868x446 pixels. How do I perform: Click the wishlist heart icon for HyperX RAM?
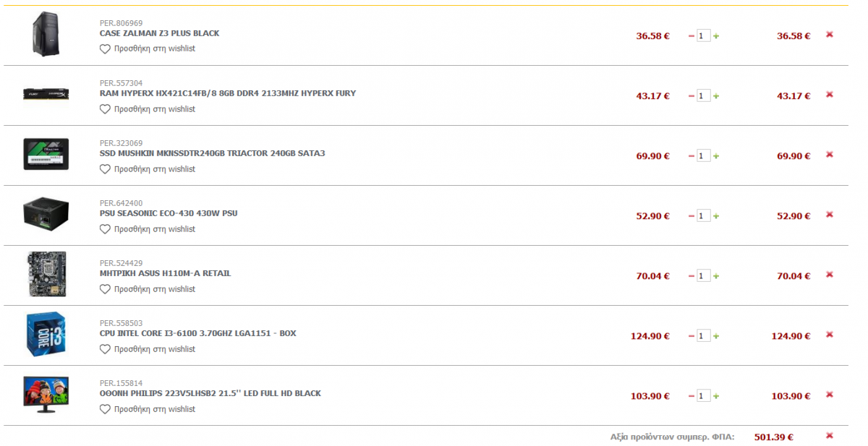click(x=105, y=109)
